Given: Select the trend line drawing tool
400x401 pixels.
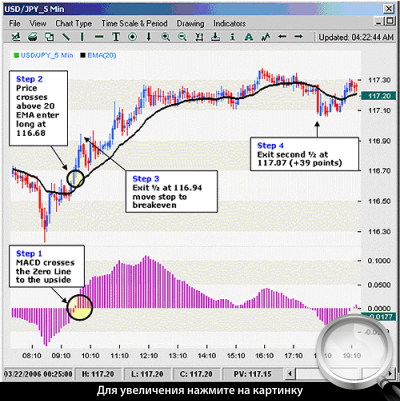Looking at the screenshot, I should pos(66,36).
